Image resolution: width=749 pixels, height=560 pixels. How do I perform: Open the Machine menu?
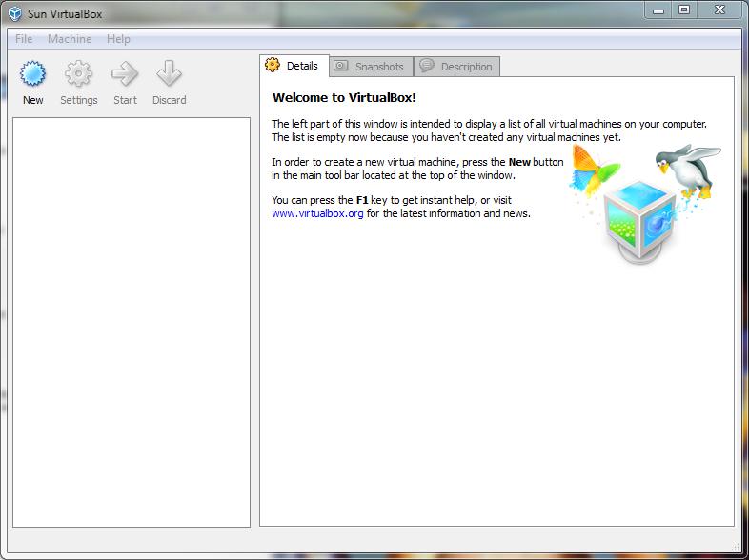(70, 39)
